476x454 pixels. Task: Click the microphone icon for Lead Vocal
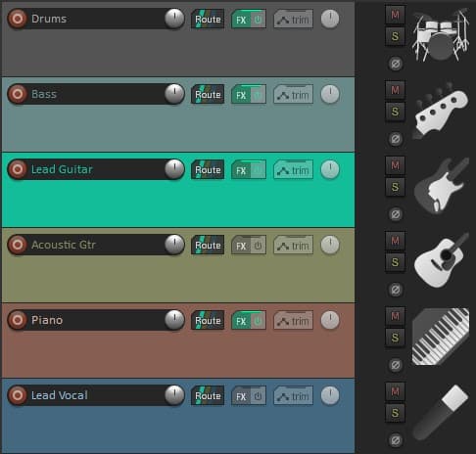pos(441,412)
